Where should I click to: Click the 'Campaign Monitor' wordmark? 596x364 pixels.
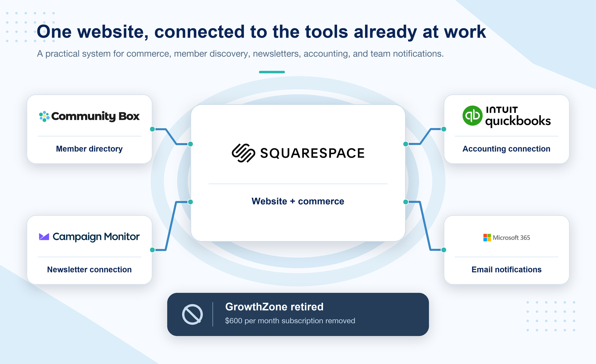tap(96, 237)
